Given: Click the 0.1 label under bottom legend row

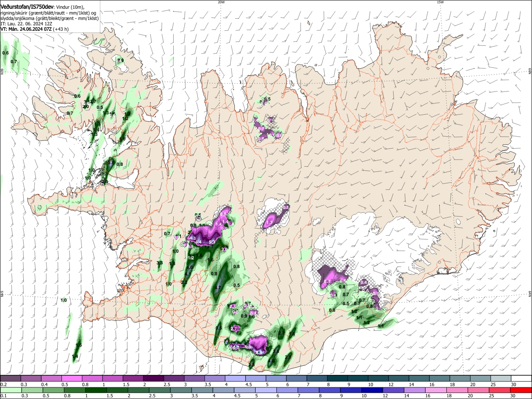Looking at the screenshot, I should (3, 396).
